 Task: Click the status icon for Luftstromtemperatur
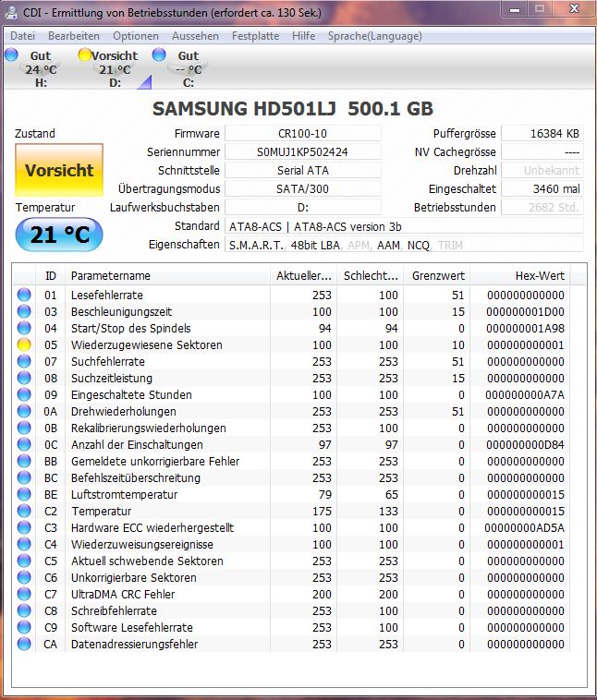click(24, 494)
